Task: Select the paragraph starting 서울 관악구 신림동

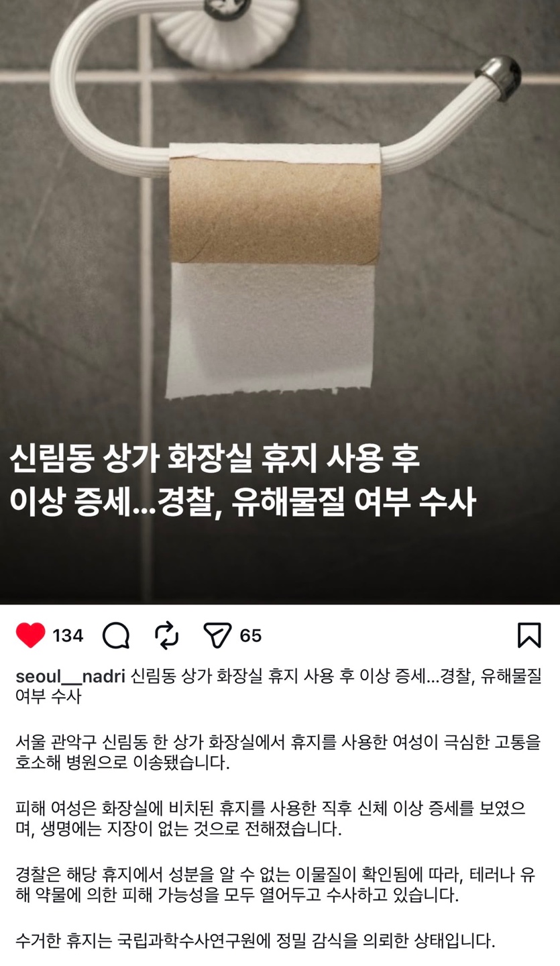Action: point(278,753)
